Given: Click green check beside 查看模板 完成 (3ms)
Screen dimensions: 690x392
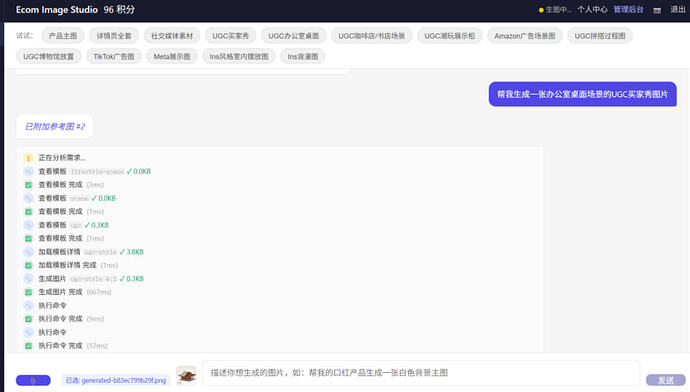Looking at the screenshot, I should [x=29, y=185].
